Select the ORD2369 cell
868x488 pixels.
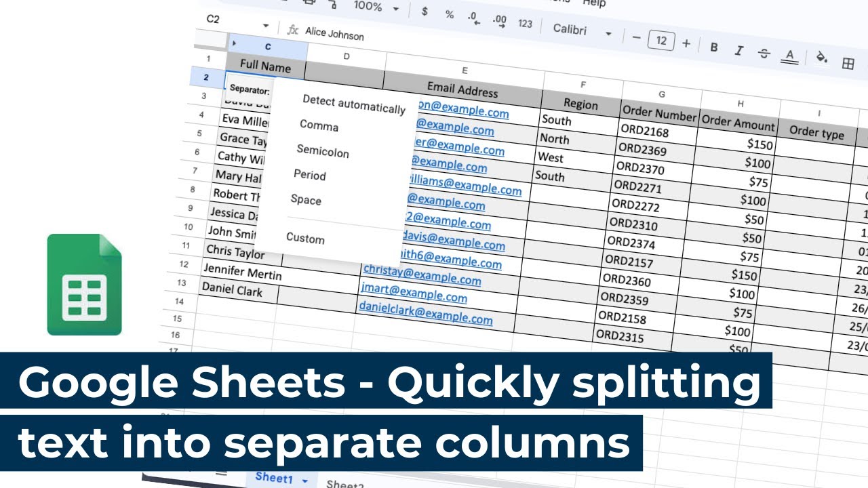click(x=654, y=150)
